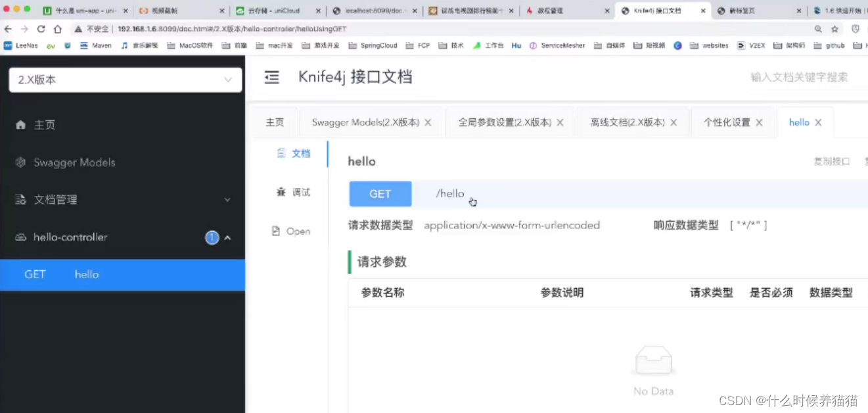
Task: Select the GET hello item in sidebar
Action: point(122,275)
